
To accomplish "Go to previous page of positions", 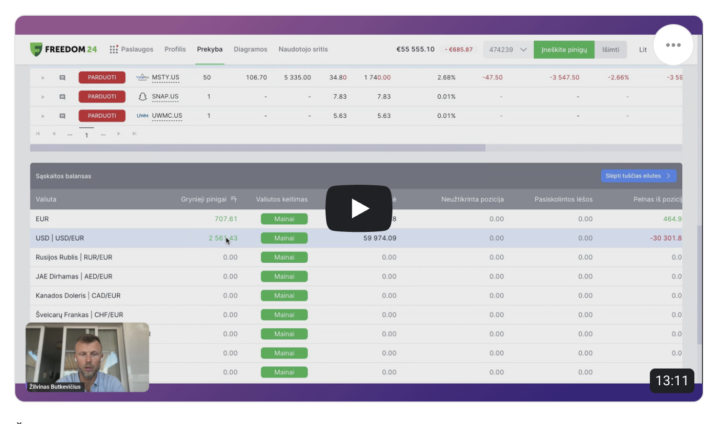I will pyautogui.click(x=54, y=134).
